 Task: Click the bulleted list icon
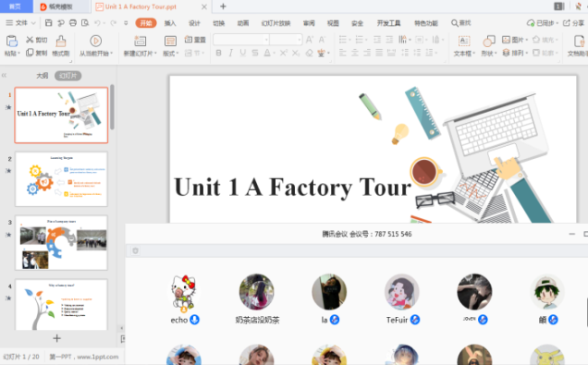click(x=342, y=40)
